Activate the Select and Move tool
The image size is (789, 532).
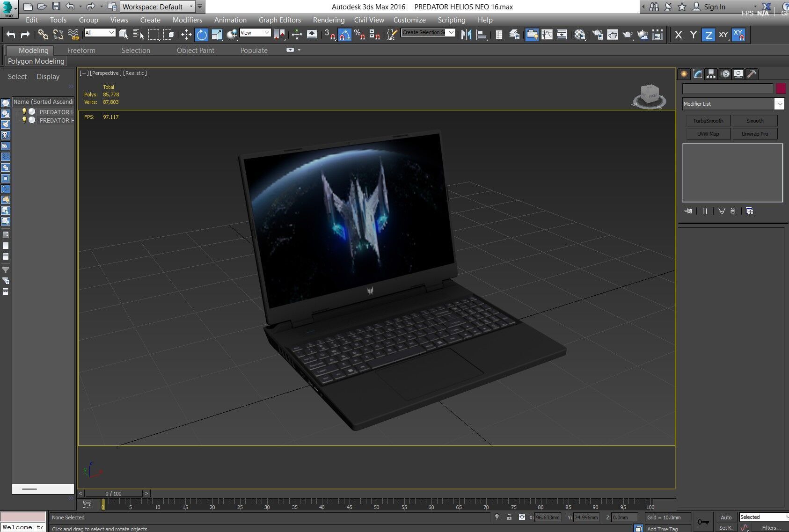pyautogui.click(x=186, y=34)
